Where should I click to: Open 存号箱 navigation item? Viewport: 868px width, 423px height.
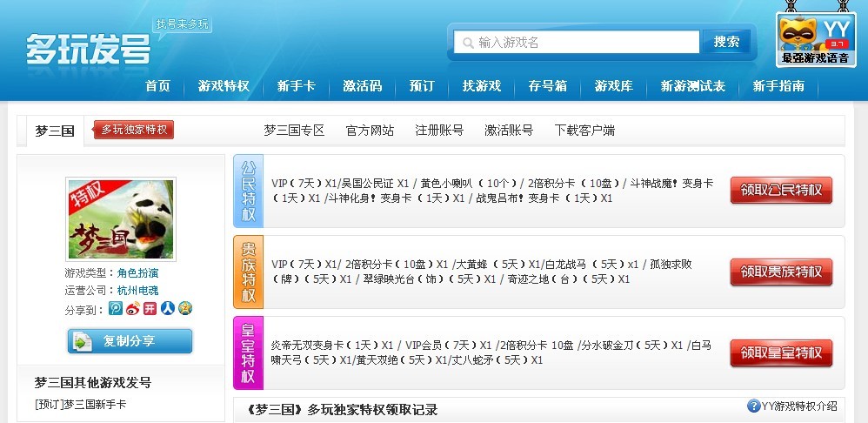click(547, 86)
